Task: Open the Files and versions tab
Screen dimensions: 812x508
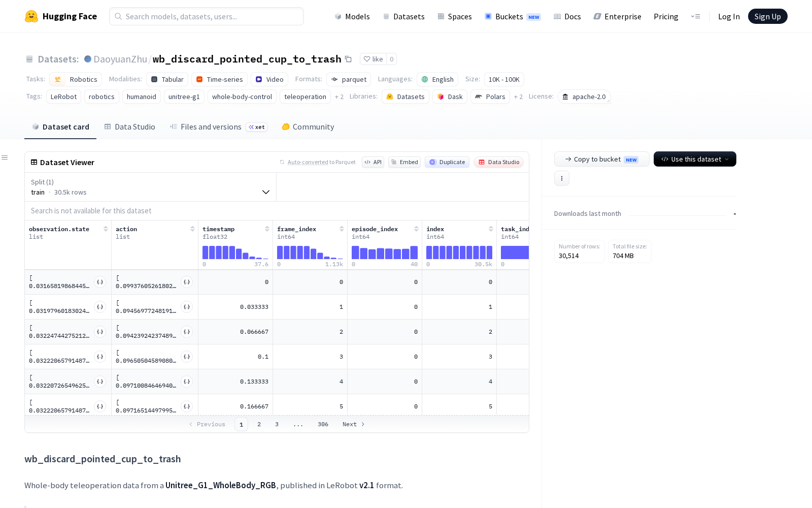Action: coord(218,127)
